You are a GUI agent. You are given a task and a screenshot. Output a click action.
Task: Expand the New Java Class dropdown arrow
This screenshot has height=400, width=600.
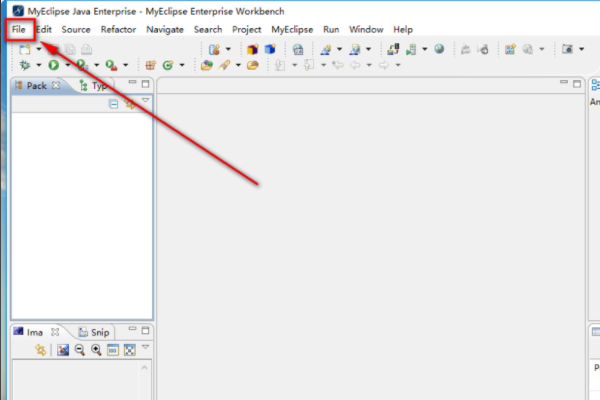pyautogui.click(x=182, y=65)
